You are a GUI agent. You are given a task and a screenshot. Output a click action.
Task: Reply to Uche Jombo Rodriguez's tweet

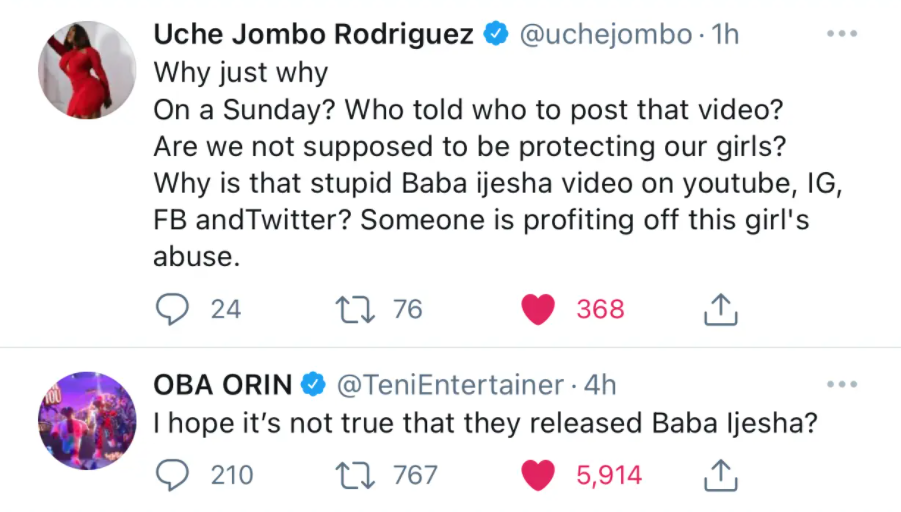pyautogui.click(x=174, y=310)
